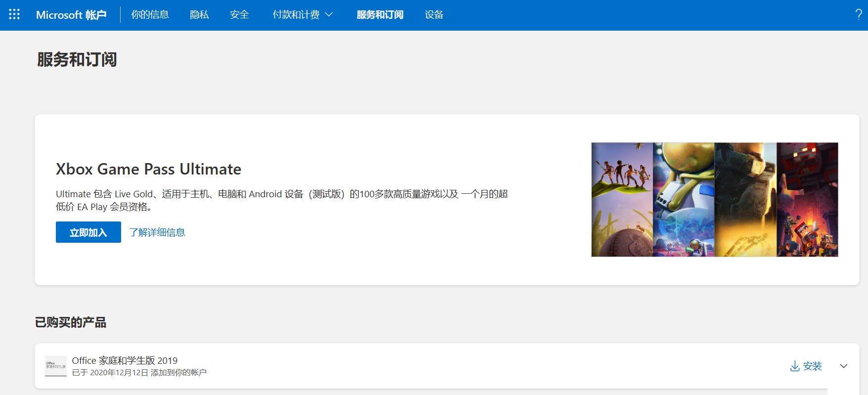The width and height of the screenshot is (868, 395).
Task: Open the 了解详细信息 link
Action: click(157, 232)
